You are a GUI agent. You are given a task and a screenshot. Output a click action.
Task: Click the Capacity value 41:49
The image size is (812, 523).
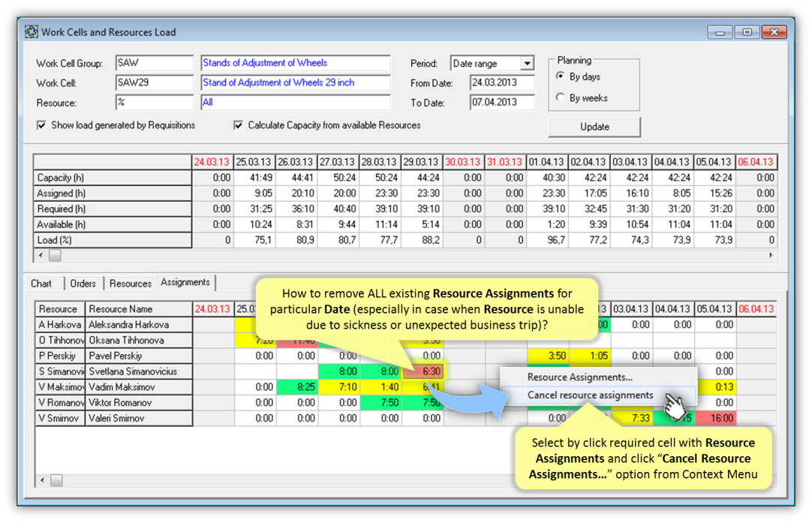pyautogui.click(x=255, y=178)
